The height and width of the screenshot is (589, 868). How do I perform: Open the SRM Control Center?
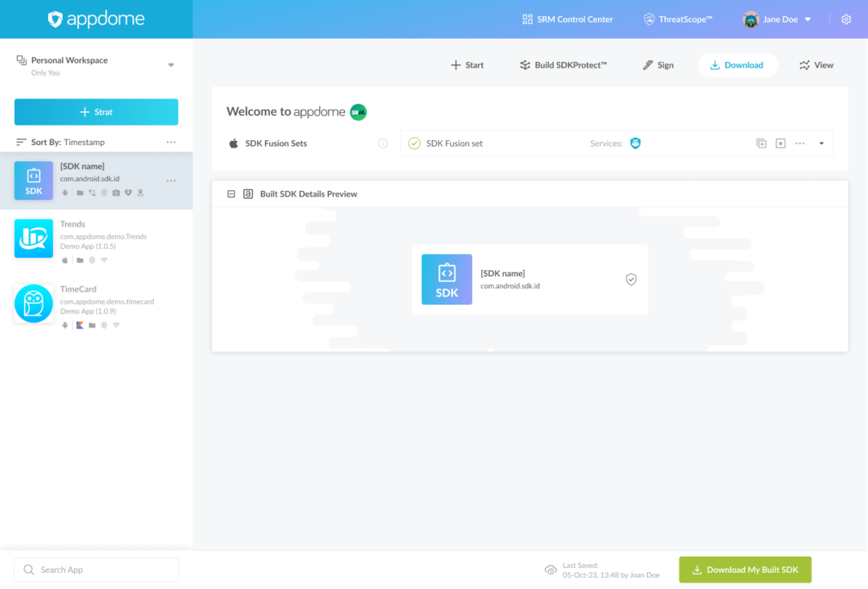point(567,19)
